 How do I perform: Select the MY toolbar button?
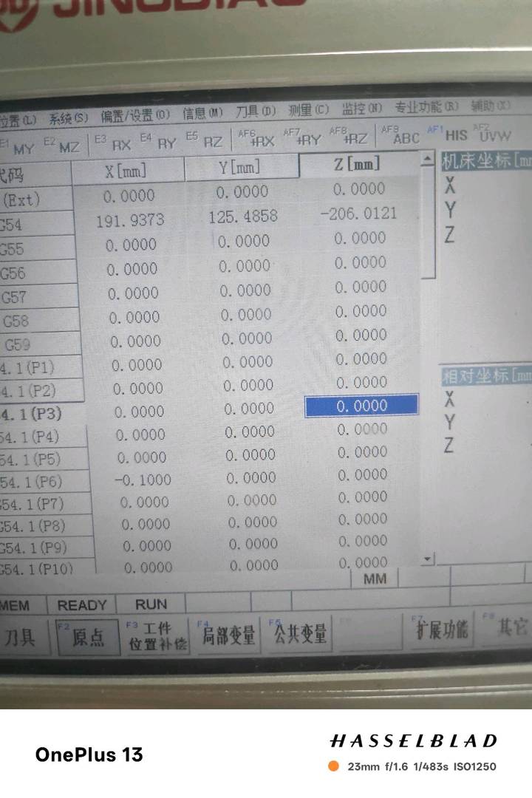(18, 147)
